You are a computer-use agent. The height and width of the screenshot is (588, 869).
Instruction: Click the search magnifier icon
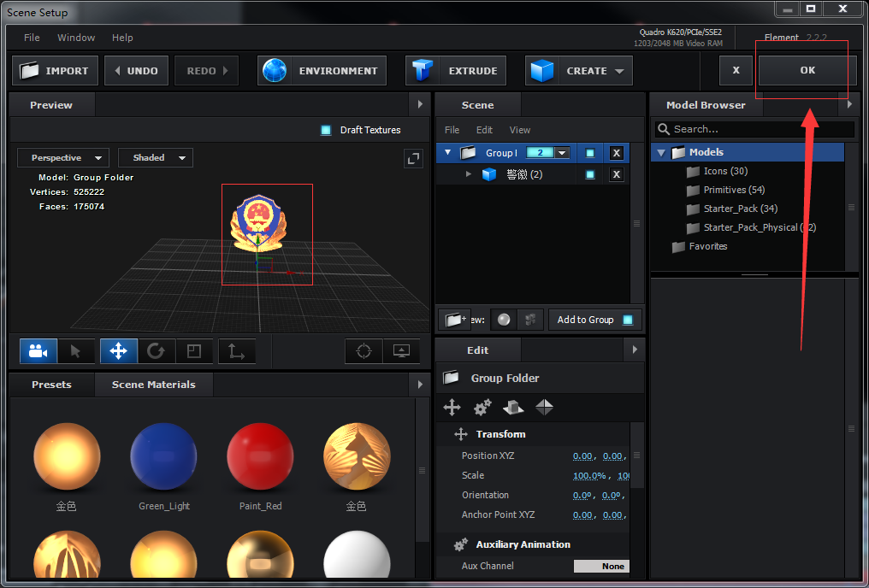coord(664,129)
